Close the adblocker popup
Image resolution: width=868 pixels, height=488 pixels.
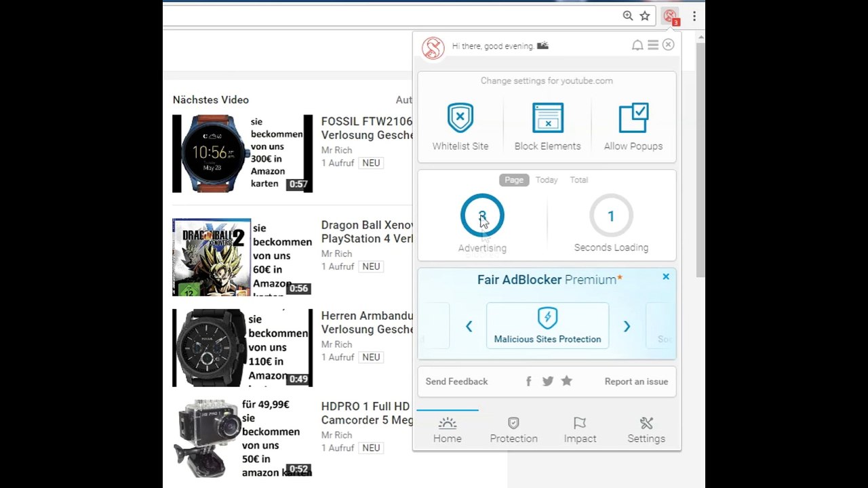point(668,45)
